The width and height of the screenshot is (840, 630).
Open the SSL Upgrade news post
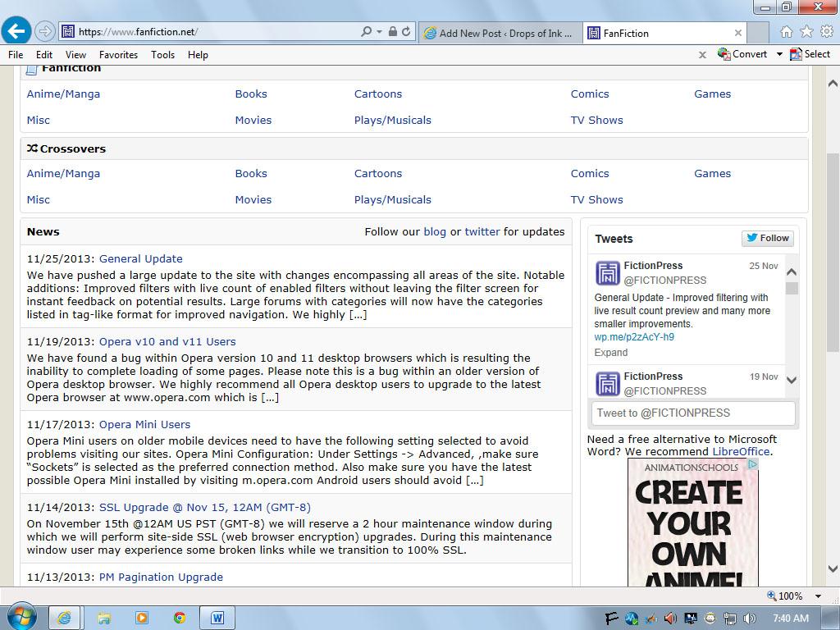(x=204, y=507)
